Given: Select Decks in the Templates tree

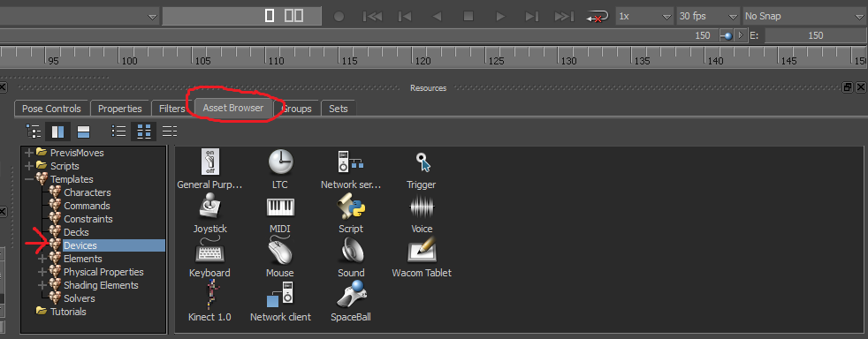Looking at the screenshot, I should pyautogui.click(x=76, y=232).
